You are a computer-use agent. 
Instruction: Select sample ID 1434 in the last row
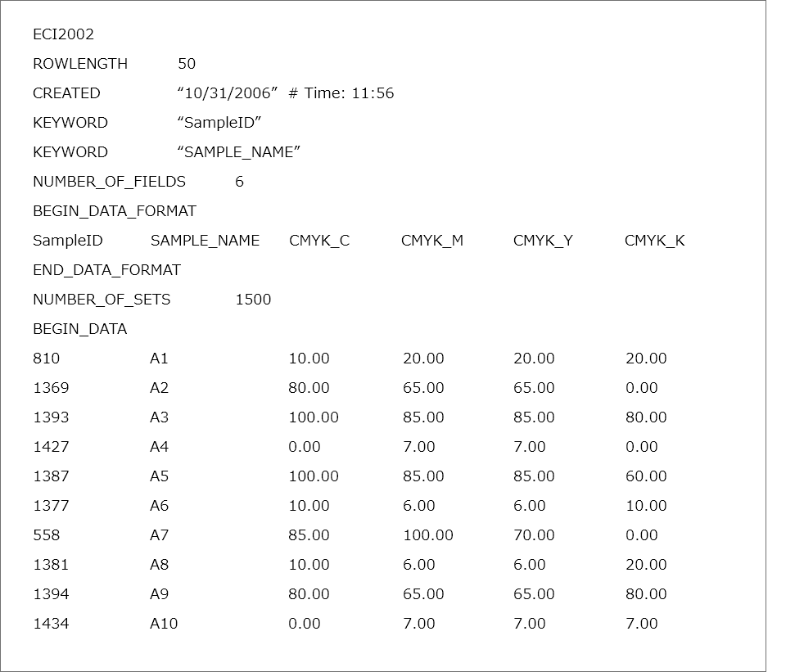[x=51, y=624]
